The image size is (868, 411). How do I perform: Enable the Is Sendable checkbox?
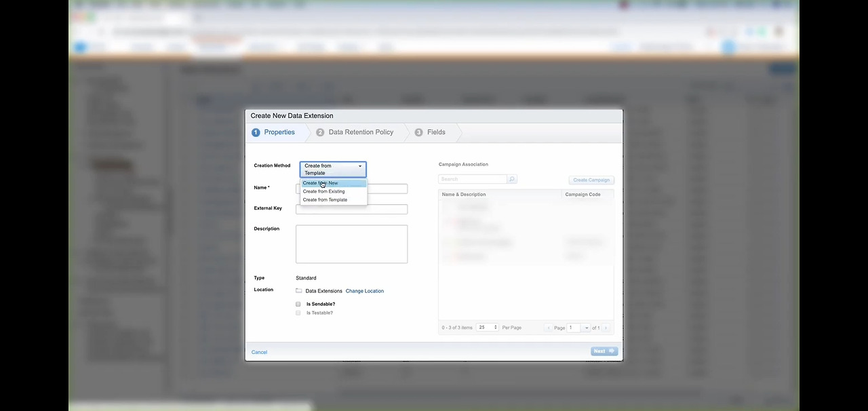click(x=298, y=305)
